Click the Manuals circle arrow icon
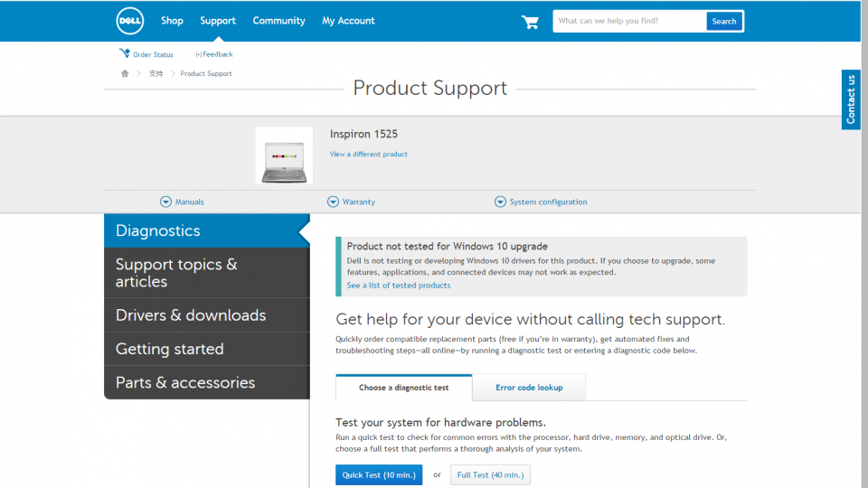Image resolution: width=868 pixels, height=488 pixels. pos(165,202)
